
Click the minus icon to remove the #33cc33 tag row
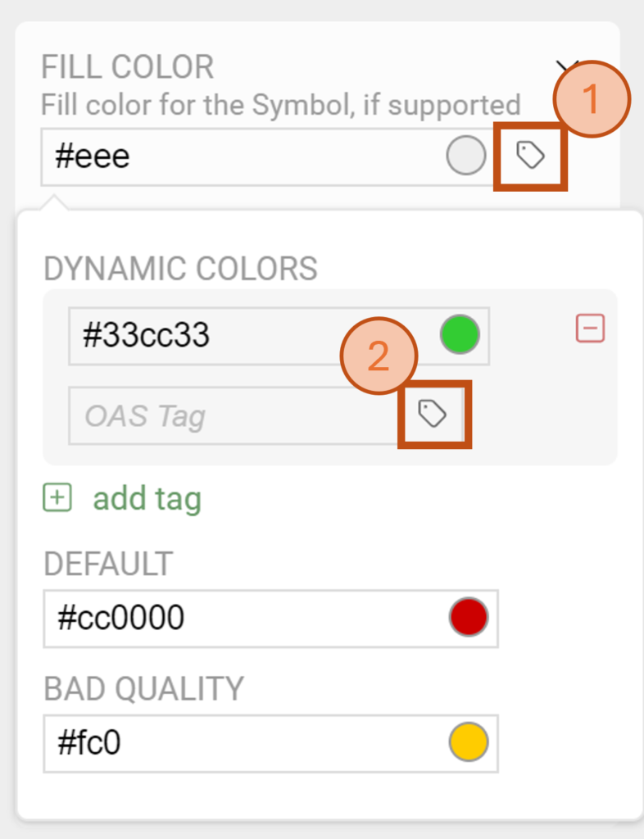(x=590, y=327)
